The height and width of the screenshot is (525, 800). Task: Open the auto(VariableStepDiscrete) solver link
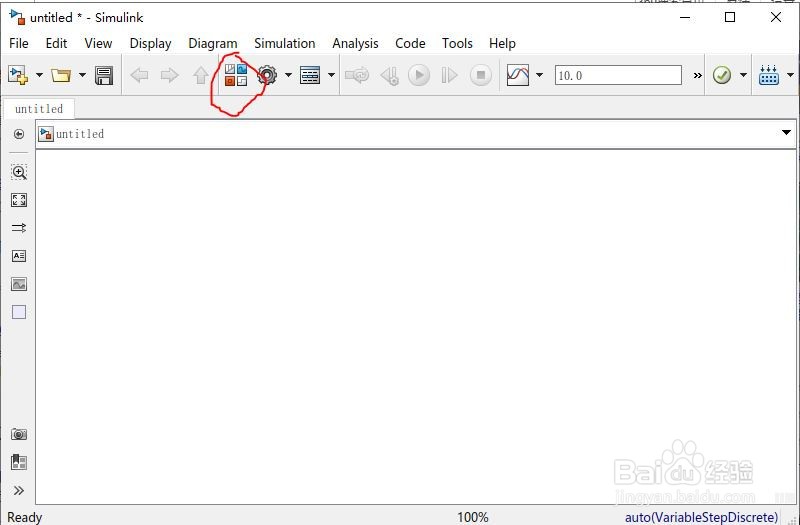click(x=702, y=517)
